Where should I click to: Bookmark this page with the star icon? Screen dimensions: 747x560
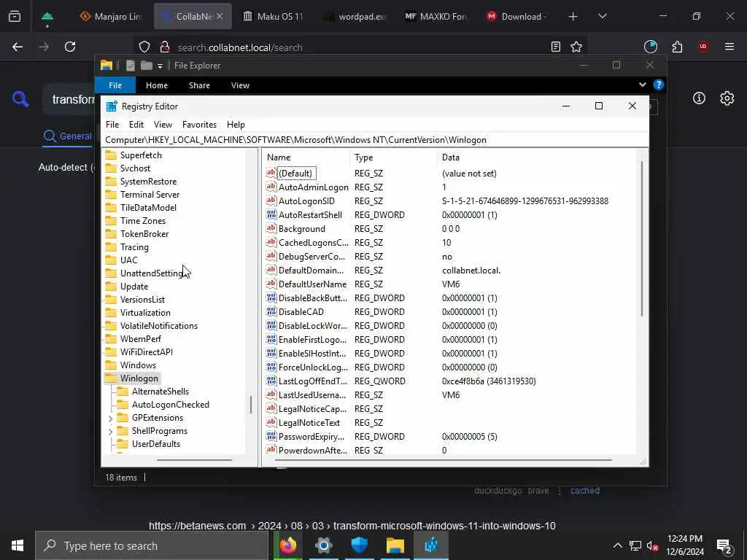coord(576,47)
